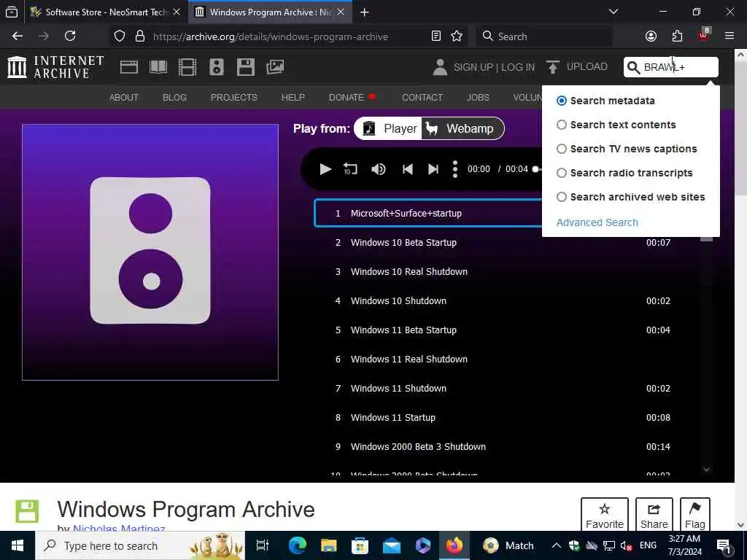
Task: Close the Windows Program Archive tab
Action: pos(341,12)
